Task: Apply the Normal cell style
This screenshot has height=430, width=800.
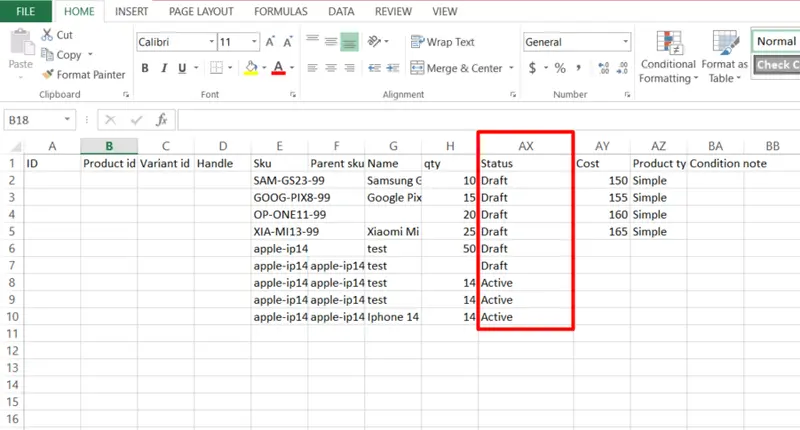Action: 775,41
